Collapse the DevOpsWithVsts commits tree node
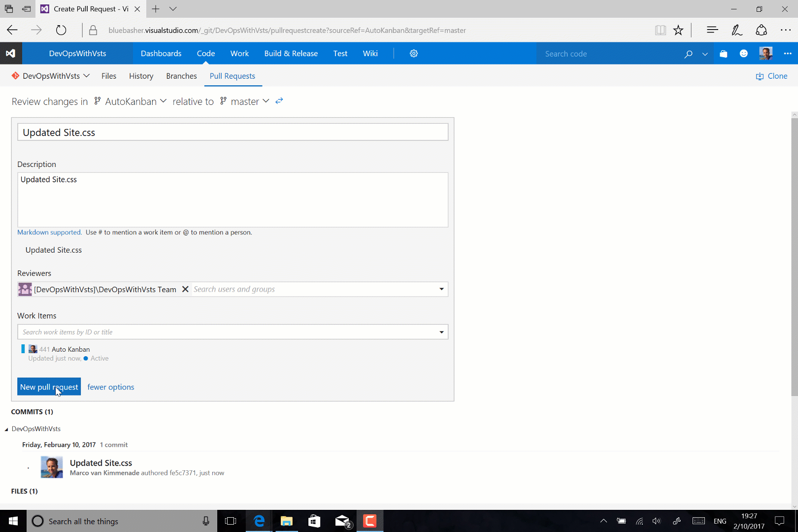The height and width of the screenshot is (532, 798). 6,430
